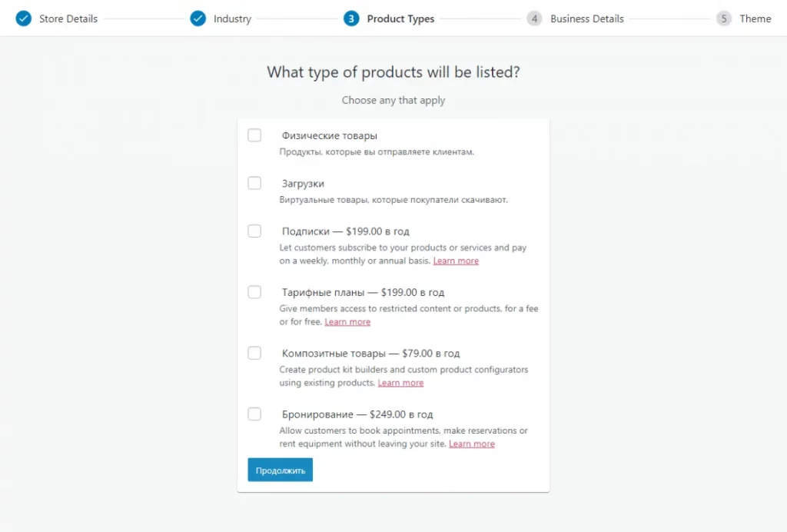
Task: Click the Industry checkmark step icon
Action: click(x=198, y=18)
